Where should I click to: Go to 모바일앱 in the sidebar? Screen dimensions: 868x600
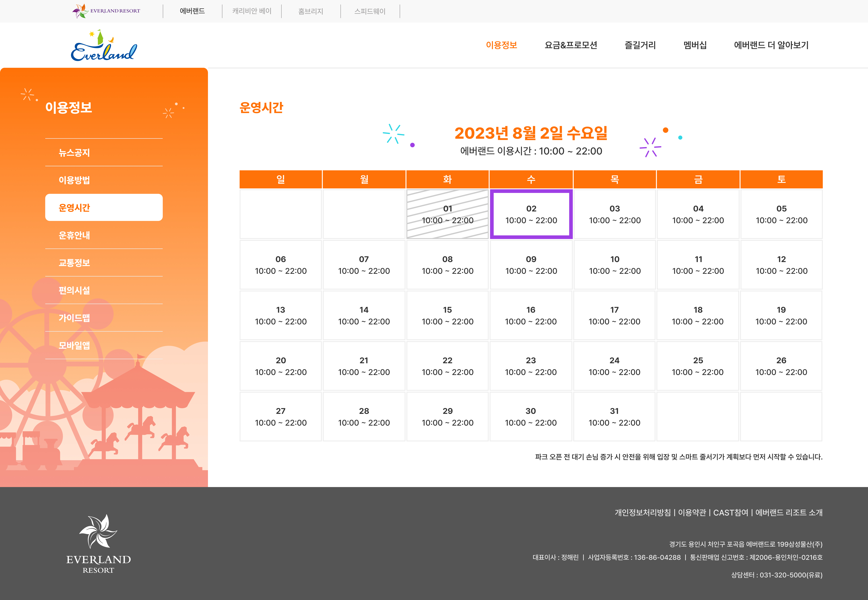[104, 346]
